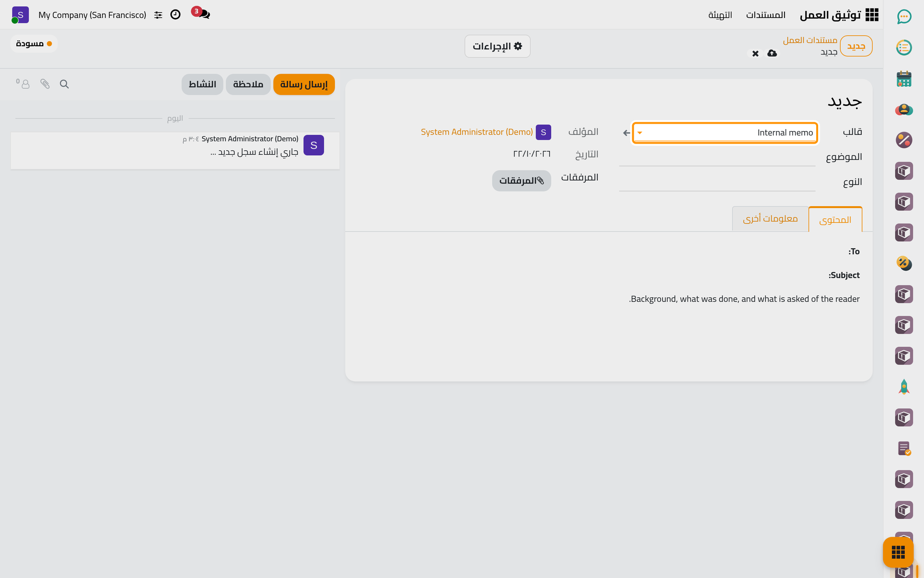This screenshot has width=924, height=578.
Task: Open chatter attachments using the paperclip icon
Action: (45, 84)
